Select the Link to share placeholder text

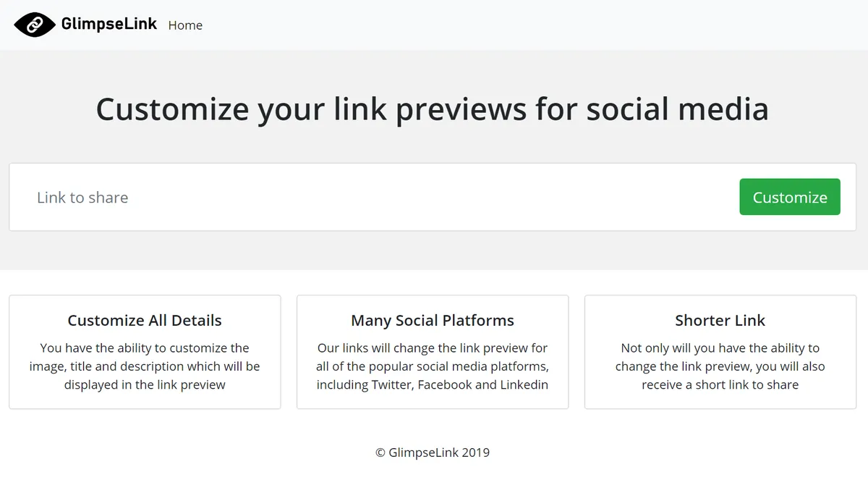pos(82,197)
